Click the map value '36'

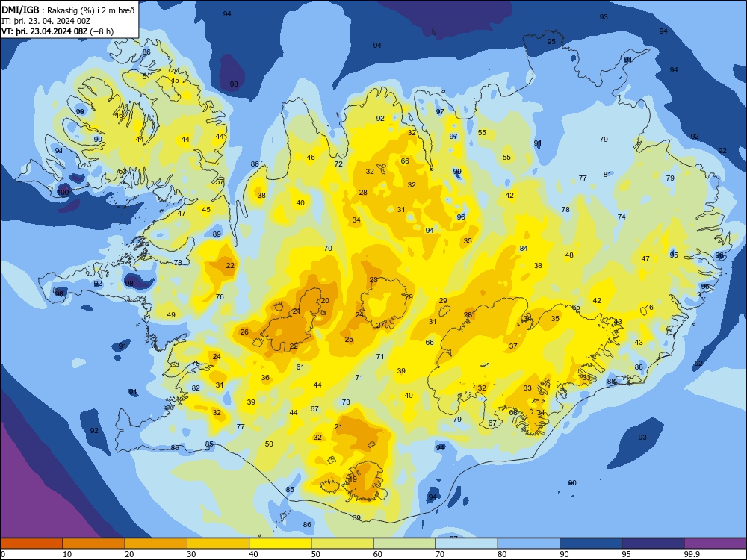(265, 378)
